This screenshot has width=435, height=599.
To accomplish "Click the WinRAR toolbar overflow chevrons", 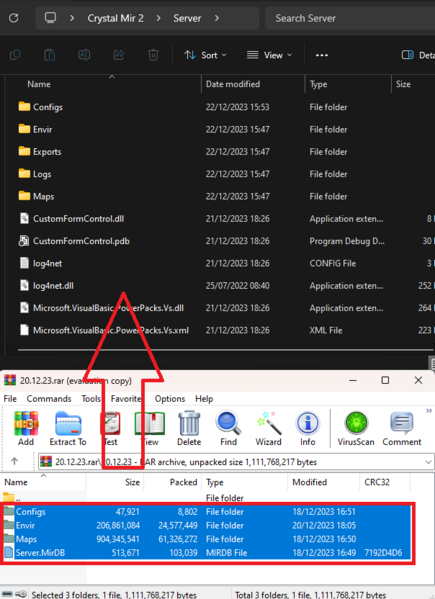I will [429, 411].
